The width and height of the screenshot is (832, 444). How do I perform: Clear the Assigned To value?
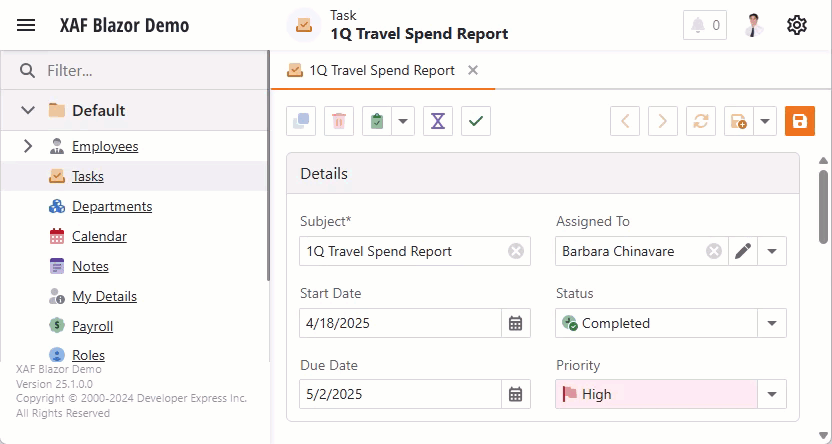[714, 251]
